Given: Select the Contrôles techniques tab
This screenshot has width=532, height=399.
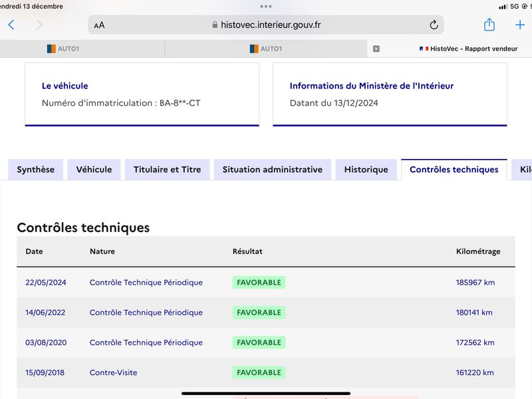Looking at the screenshot, I should pyautogui.click(x=454, y=170).
